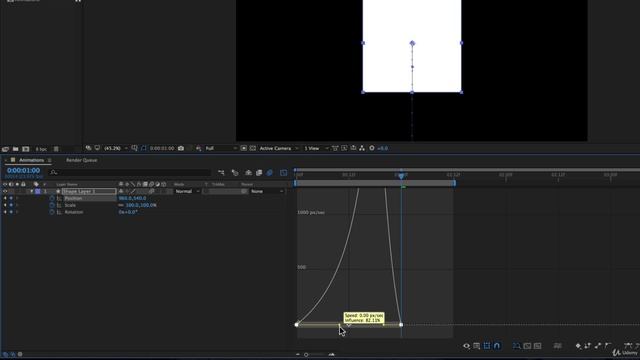Select the Position property row
The height and width of the screenshot is (360, 640).
[x=73, y=198]
